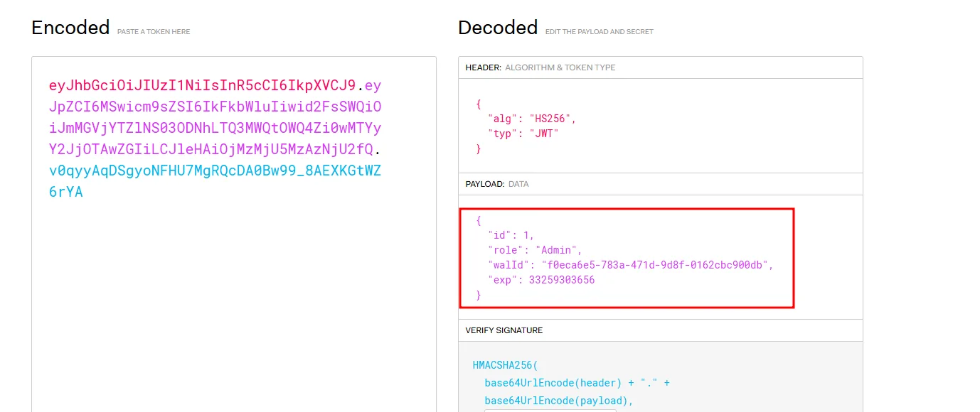Click the "exp": 33259303656 payload line
This screenshot has width=980, height=412.
541,280
